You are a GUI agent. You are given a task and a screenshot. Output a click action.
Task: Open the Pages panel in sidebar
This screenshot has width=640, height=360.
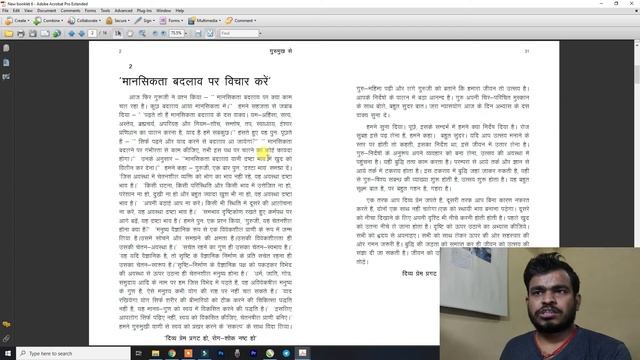pyautogui.click(x=6, y=48)
